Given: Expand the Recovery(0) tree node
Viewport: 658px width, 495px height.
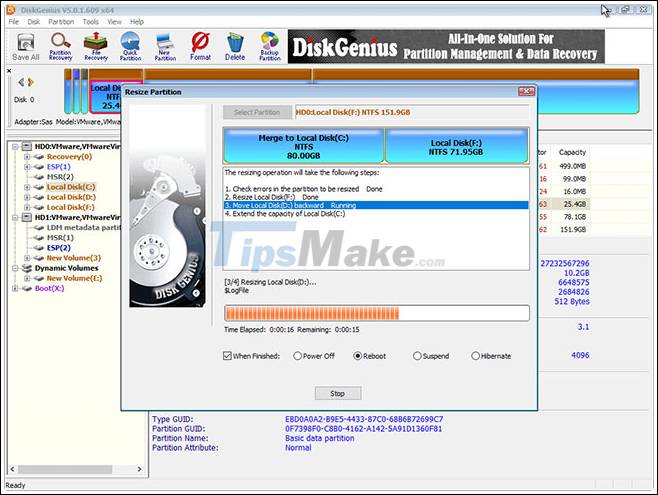Looking at the screenshot, I should (x=27, y=156).
